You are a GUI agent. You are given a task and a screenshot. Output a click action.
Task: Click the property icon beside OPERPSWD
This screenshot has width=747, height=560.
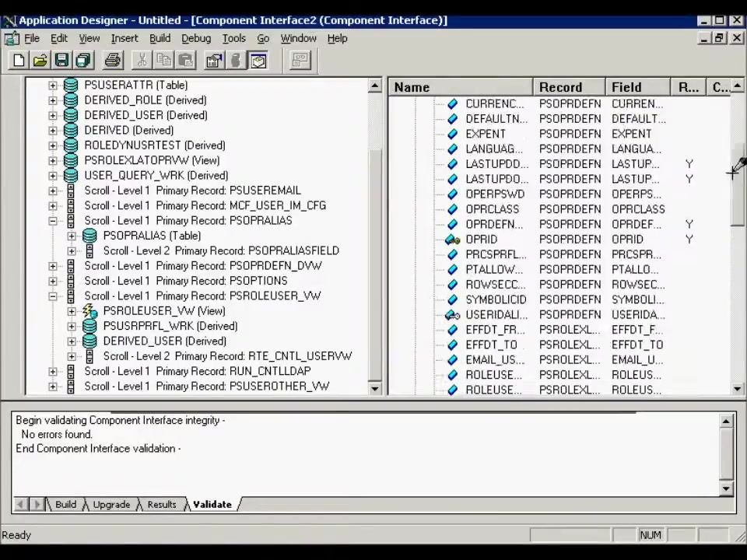tap(453, 194)
